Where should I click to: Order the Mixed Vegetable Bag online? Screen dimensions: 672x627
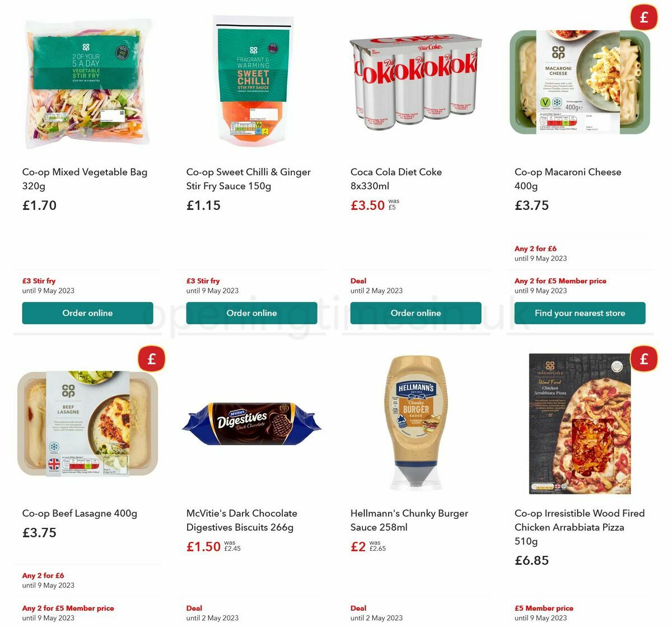[88, 313]
